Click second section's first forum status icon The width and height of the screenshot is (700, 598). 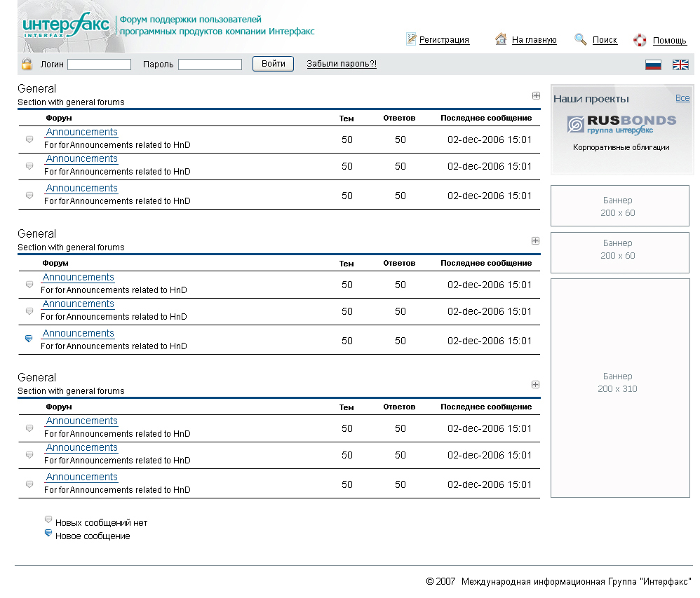pyautogui.click(x=29, y=284)
